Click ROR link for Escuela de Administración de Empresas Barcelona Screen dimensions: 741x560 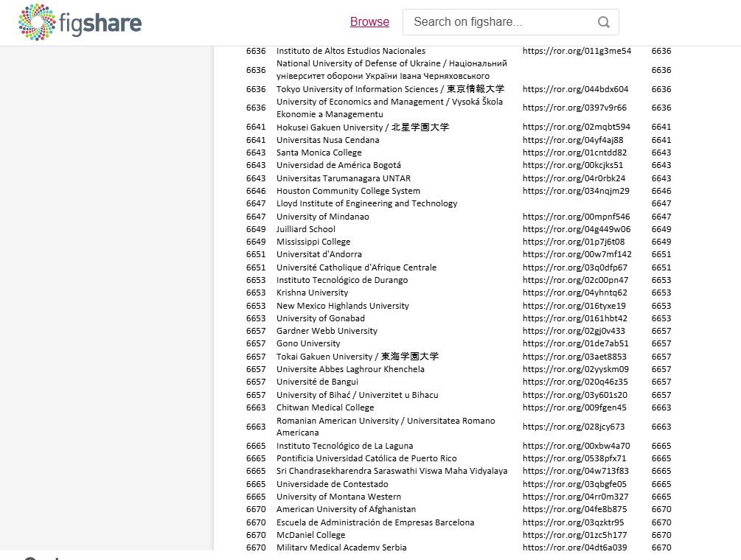(573, 522)
